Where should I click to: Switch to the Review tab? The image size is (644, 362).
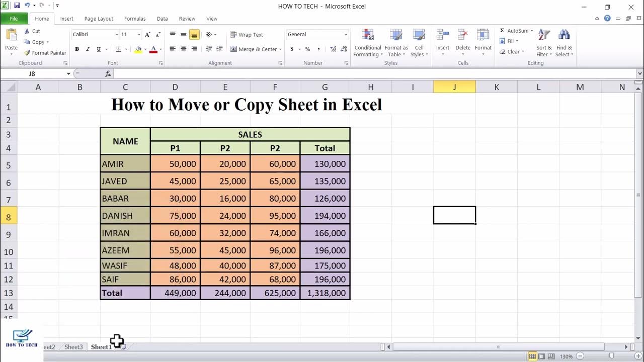click(x=187, y=19)
